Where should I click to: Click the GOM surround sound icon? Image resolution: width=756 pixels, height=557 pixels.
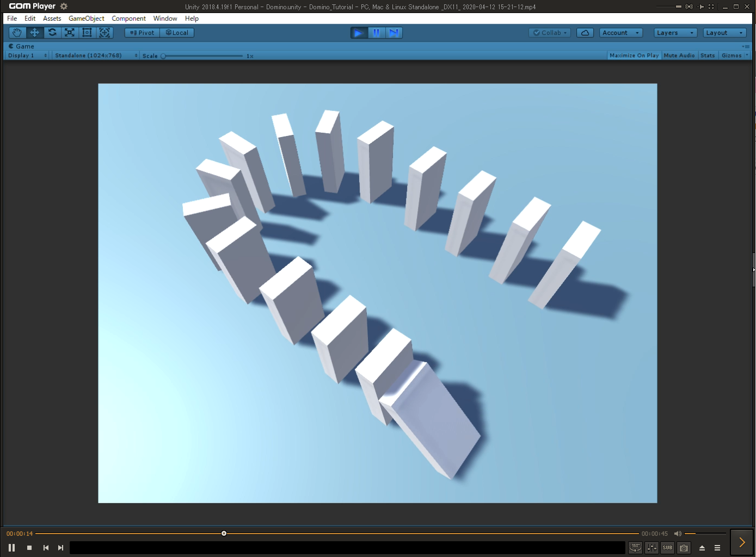[689, 7]
